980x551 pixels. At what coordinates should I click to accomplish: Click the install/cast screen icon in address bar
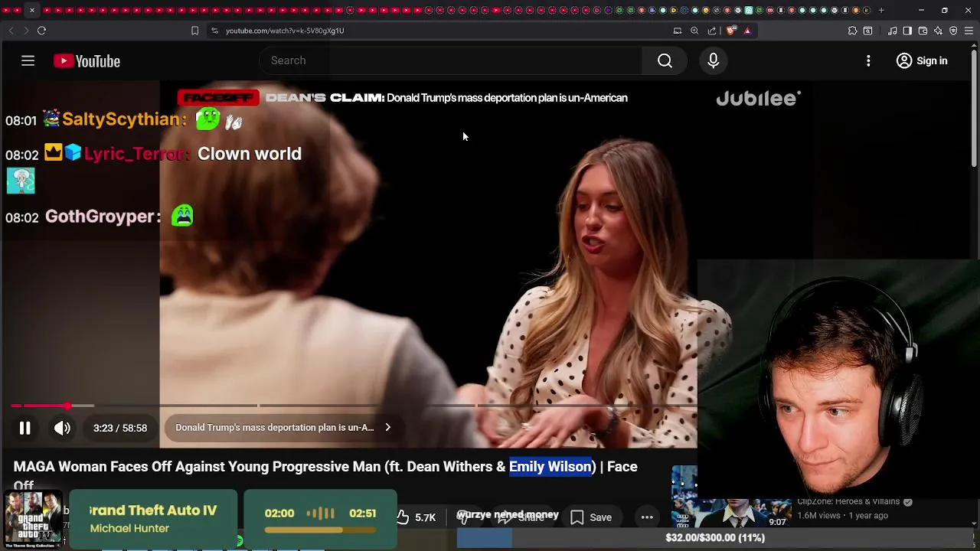coord(677,31)
